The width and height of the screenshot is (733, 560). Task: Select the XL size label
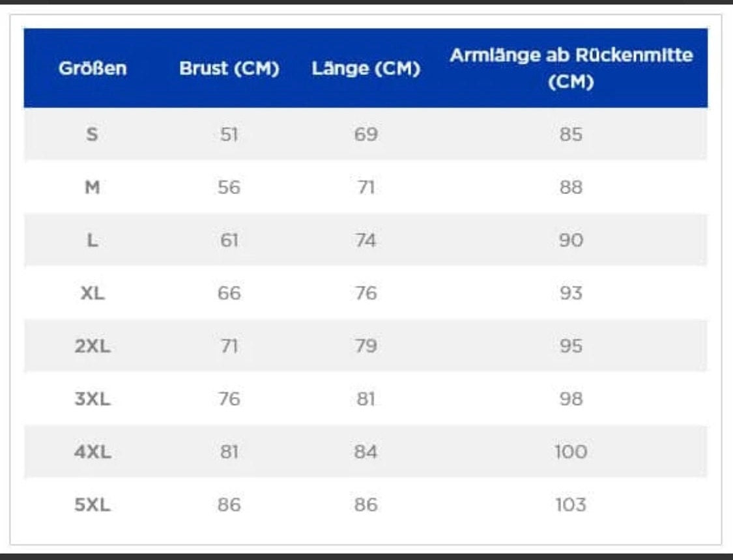point(93,293)
